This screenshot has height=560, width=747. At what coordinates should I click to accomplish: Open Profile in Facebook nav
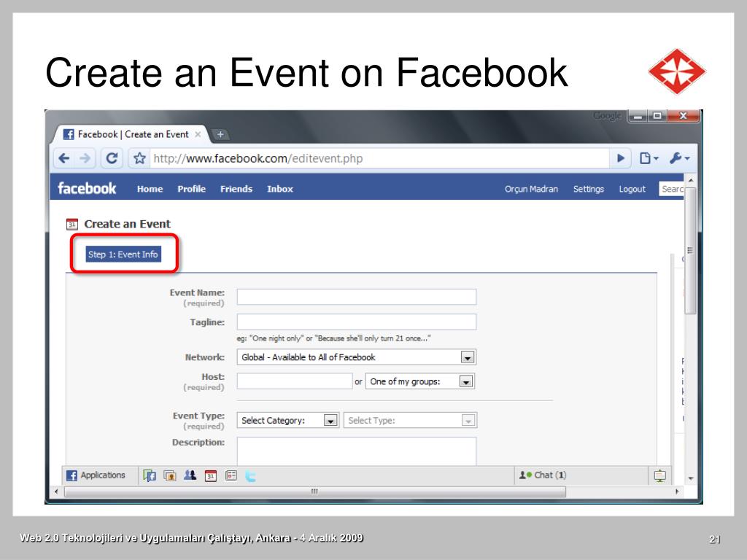click(x=192, y=189)
